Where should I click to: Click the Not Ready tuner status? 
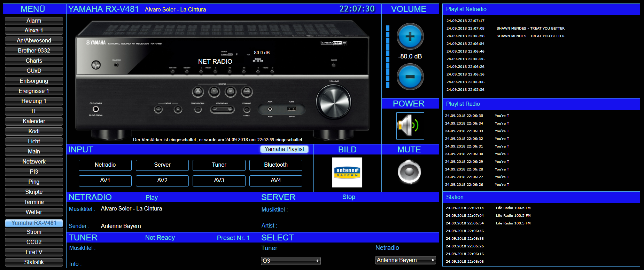(160, 238)
